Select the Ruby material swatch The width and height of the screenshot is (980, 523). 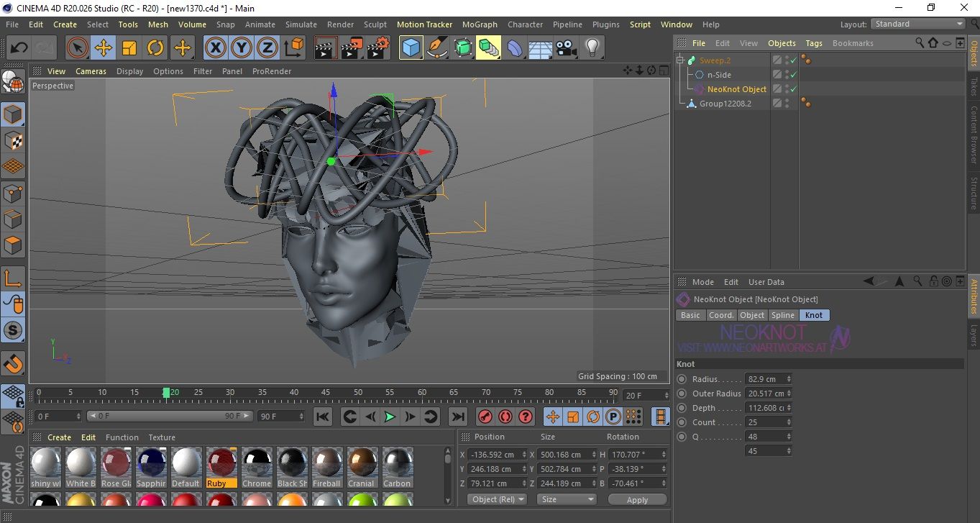[221, 467]
